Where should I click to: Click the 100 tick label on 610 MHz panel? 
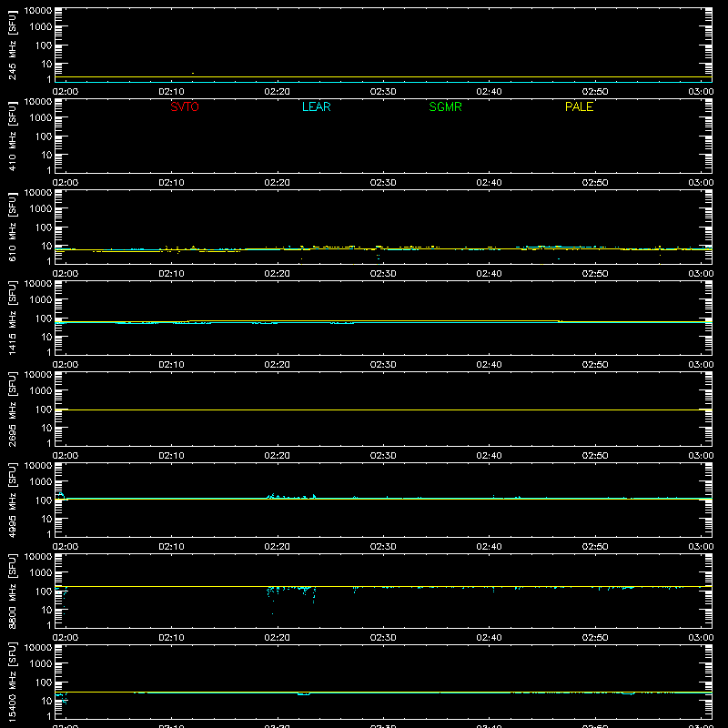pyautogui.click(x=44, y=227)
